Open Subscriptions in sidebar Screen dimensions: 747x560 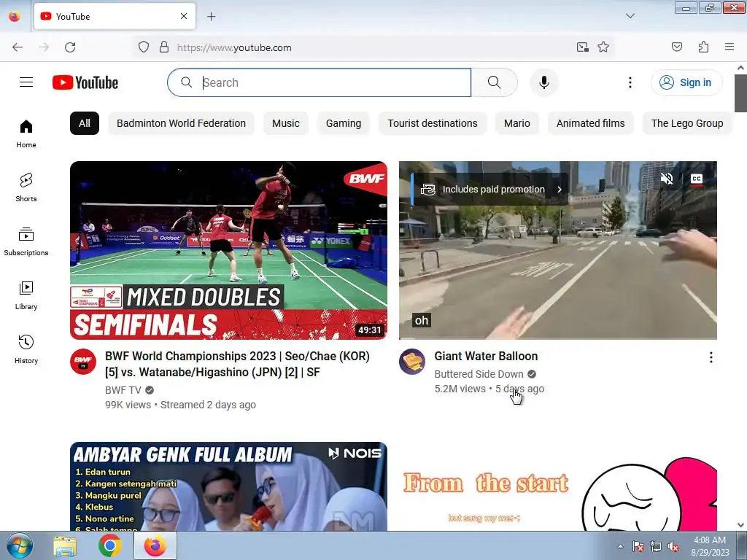[26, 241]
